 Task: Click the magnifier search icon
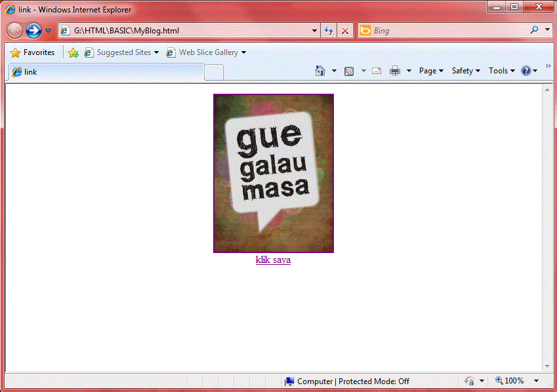(x=534, y=30)
